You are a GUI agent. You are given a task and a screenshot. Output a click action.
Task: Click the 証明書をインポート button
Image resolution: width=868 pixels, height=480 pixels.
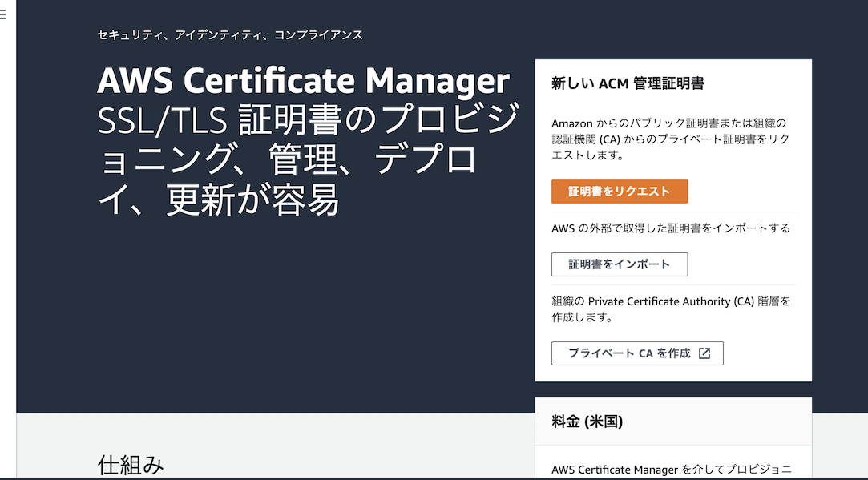tap(620, 264)
